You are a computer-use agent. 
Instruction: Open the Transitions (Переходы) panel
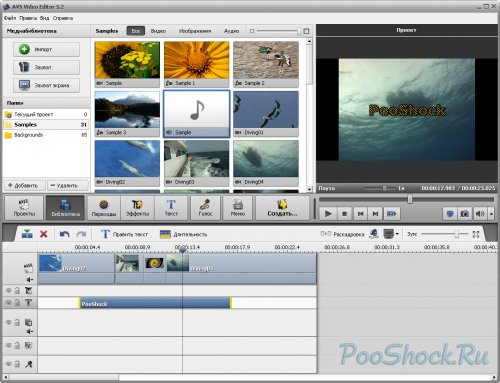coord(104,208)
